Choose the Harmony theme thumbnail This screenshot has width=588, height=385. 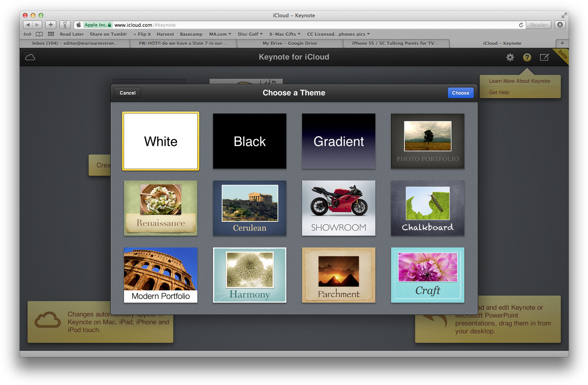click(x=250, y=275)
